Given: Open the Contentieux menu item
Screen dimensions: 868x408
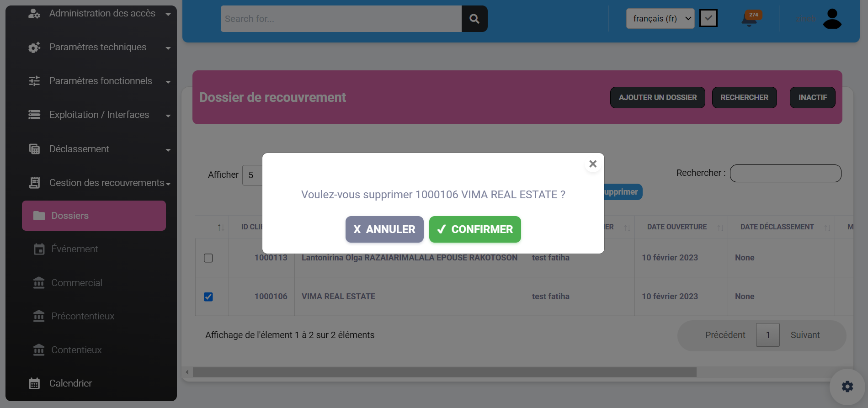Looking at the screenshot, I should [76, 350].
